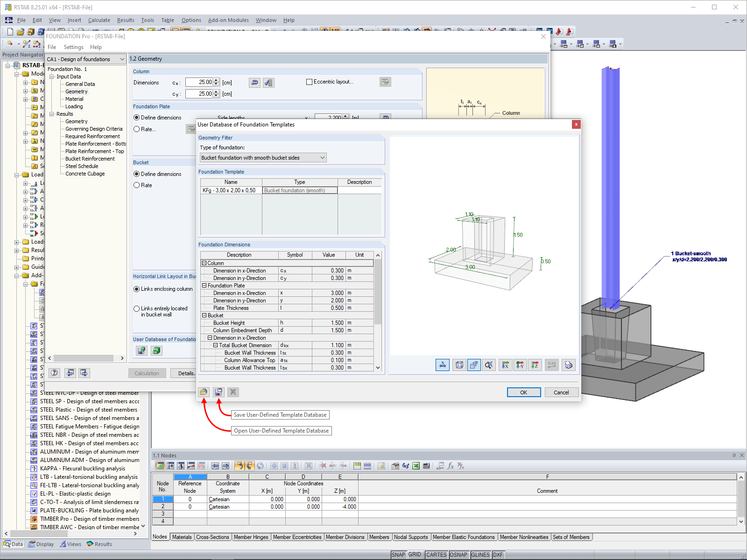Toggle OSNAP in status bar
Image resolution: width=747 pixels, height=560 pixels.
pyautogui.click(x=458, y=555)
